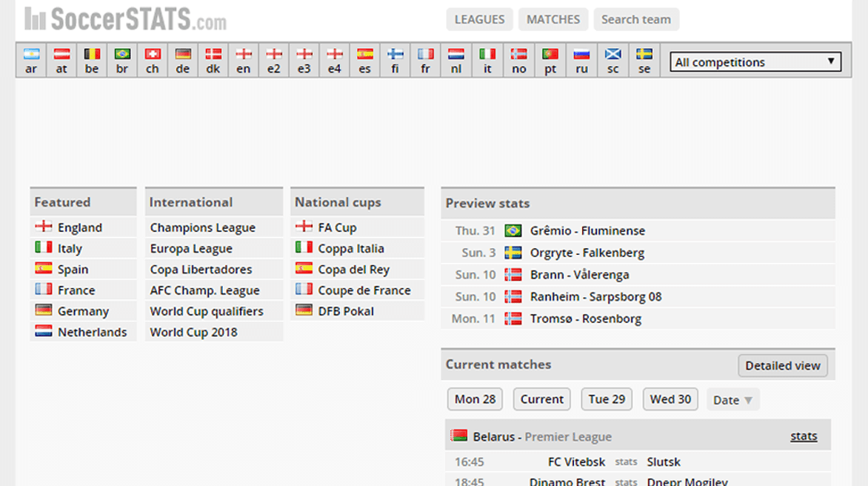Open featured Germany league
This screenshot has width=868, height=486.
pos(83,311)
